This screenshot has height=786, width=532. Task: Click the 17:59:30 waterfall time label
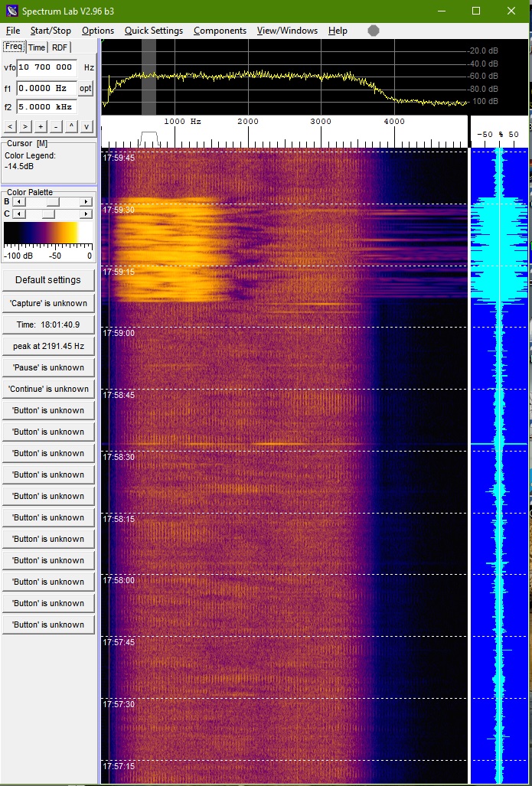[119, 210]
